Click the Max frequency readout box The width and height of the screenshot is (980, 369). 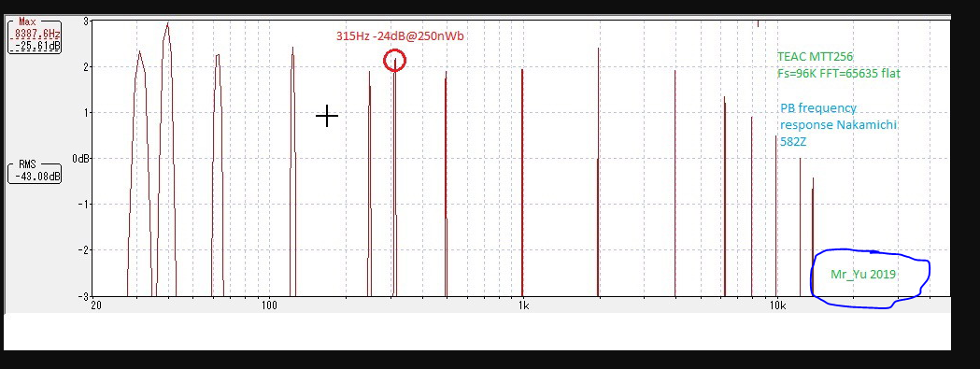pos(35,35)
